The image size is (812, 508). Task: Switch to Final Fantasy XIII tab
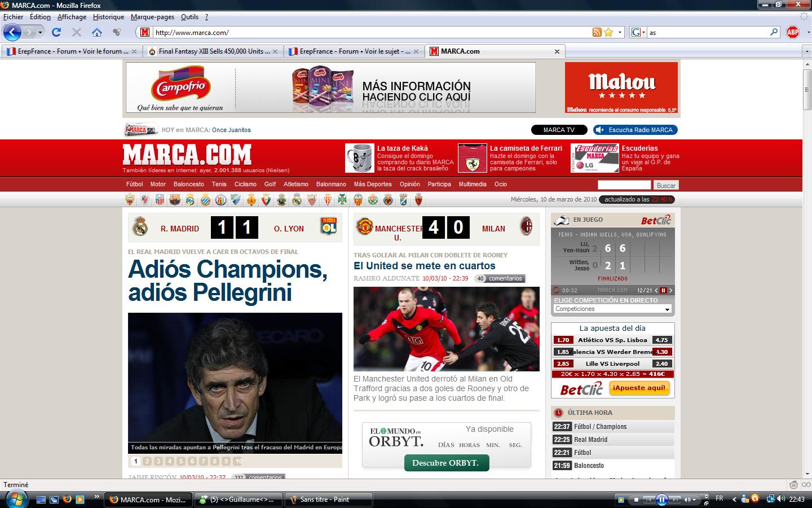click(213, 51)
